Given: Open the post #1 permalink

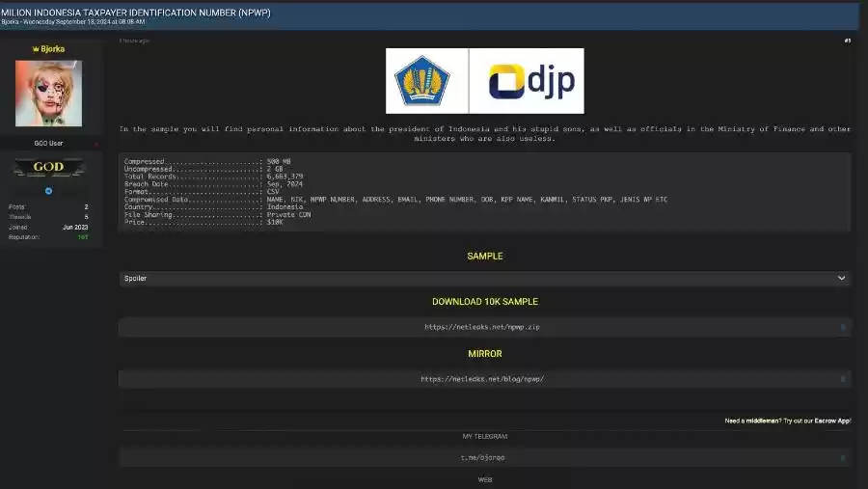Looking at the screenshot, I should coord(847,41).
